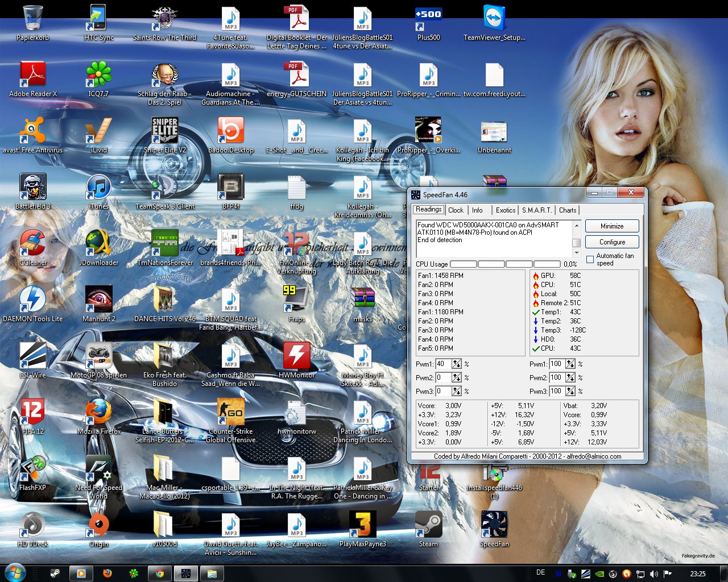Open the Configure dialog in SpeedFan
The image size is (728, 582).
click(x=612, y=242)
